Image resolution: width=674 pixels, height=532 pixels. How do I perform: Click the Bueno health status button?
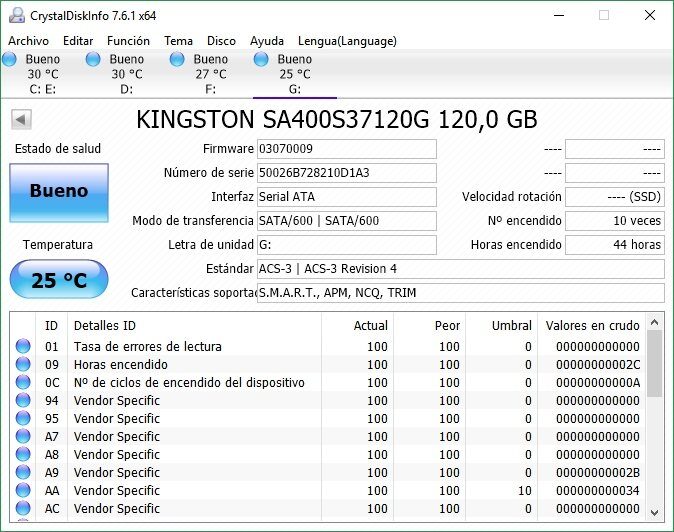(x=59, y=193)
